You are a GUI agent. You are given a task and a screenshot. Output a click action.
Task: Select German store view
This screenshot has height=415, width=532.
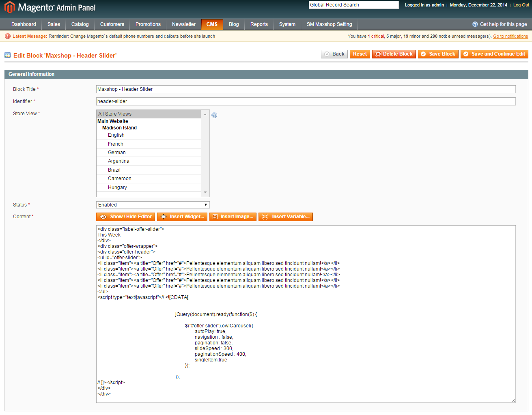149,153
